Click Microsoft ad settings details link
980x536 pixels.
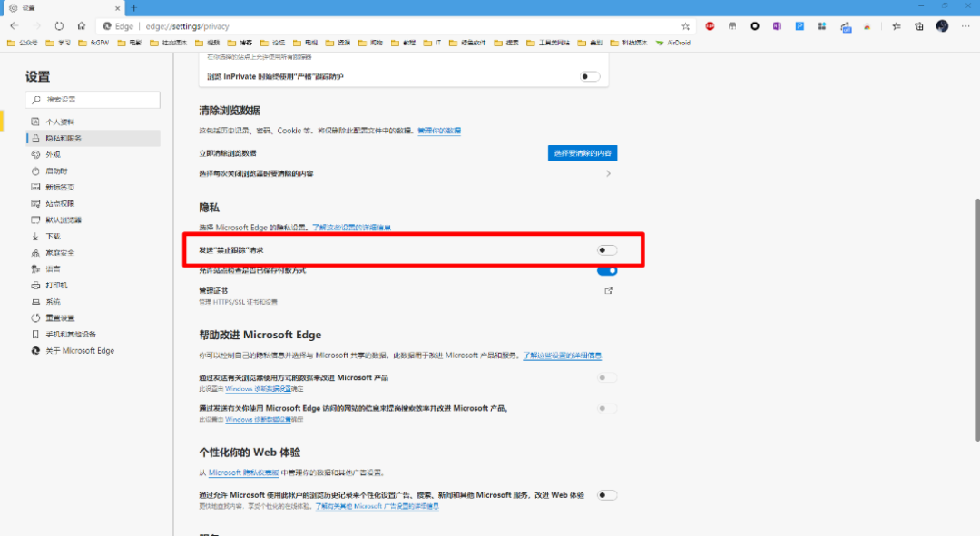pos(377,506)
